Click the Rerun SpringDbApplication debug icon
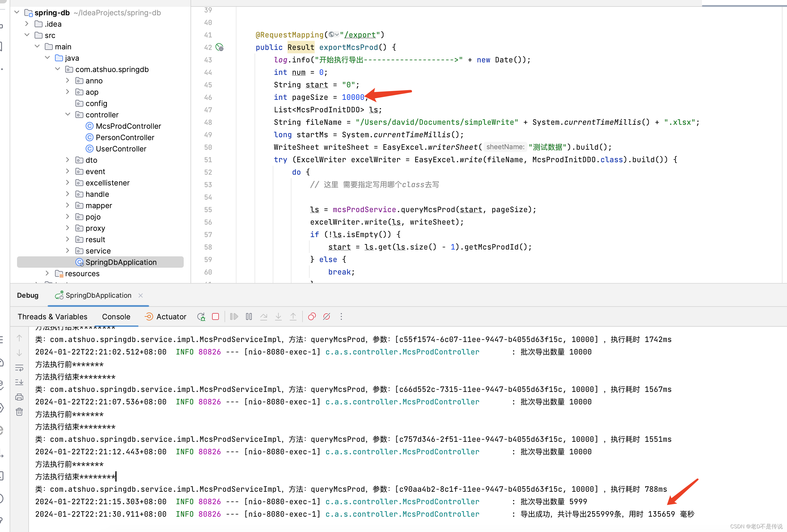787x532 pixels. pyautogui.click(x=201, y=317)
